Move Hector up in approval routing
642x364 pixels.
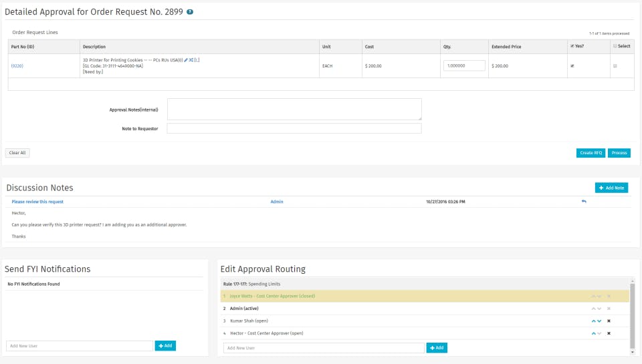[593, 333]
